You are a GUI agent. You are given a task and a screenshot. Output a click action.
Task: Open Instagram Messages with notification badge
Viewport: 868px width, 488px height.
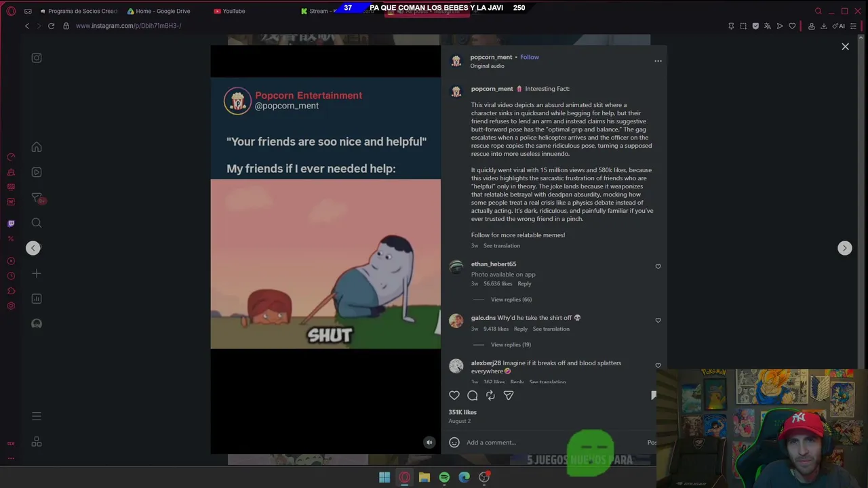pyautogui.click(x=37, y=198)
